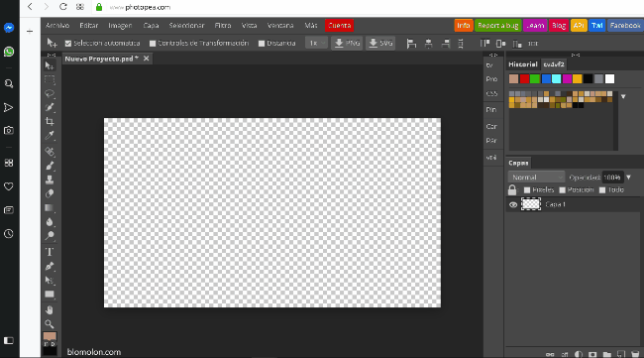The image size is (644, 358).
Task: Activate the Magic Wand tool
Action: (50, 107)
